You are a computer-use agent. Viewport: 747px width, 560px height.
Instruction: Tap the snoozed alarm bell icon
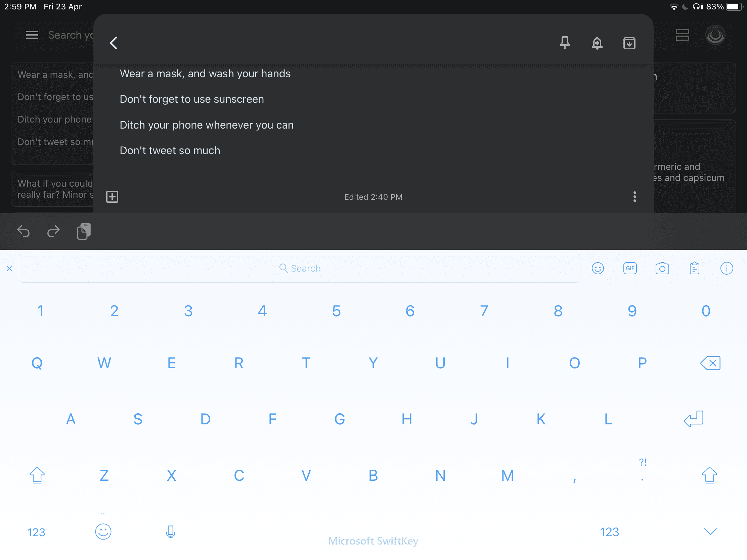coord(597,42)
